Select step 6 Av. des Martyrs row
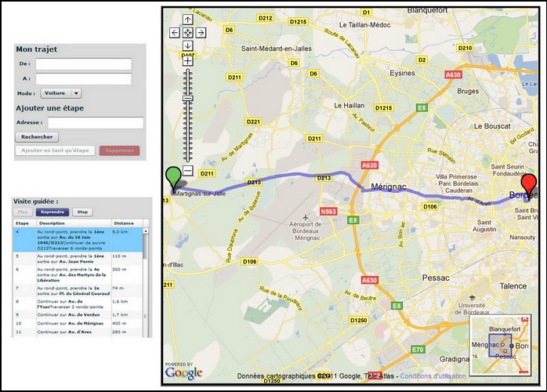 pos(78,274)
